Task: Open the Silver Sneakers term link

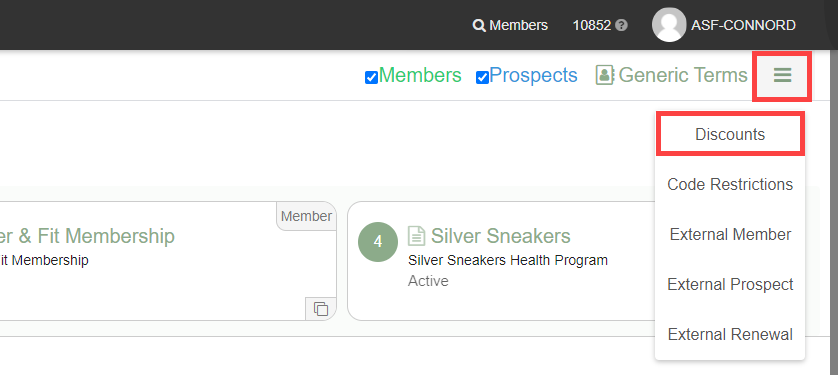Action: 501,236
